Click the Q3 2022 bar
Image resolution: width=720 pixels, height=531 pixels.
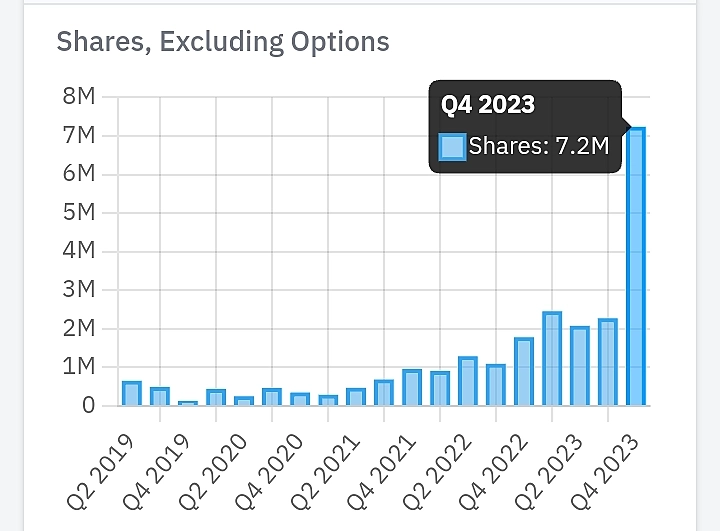coord(496,385)
